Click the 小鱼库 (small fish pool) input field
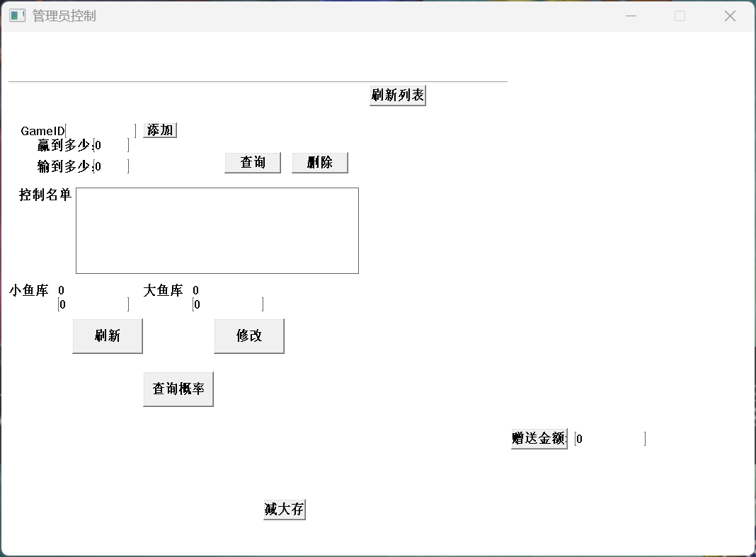The image size is (756, 557). point(91,304)
